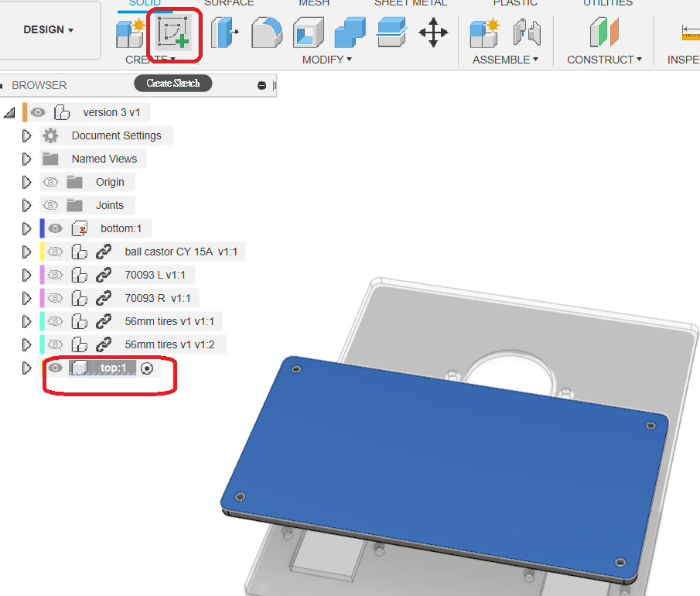The width and height of the screenshot is (700, 596).
Task: Hide the bottom:1 component
Action: click(x=55, y=228)
